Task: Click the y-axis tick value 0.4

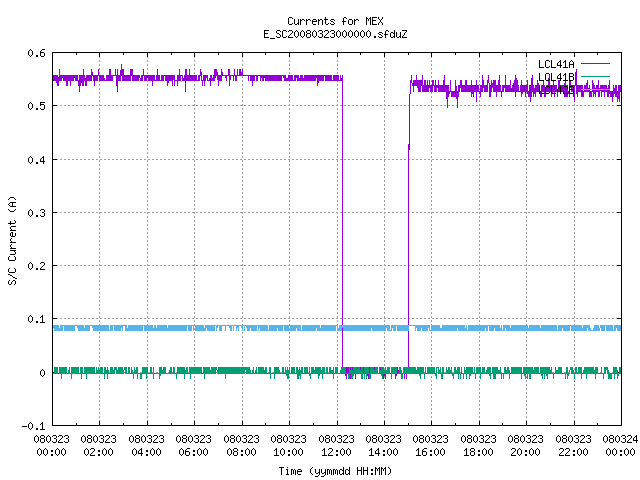Action: click(36, 160)
